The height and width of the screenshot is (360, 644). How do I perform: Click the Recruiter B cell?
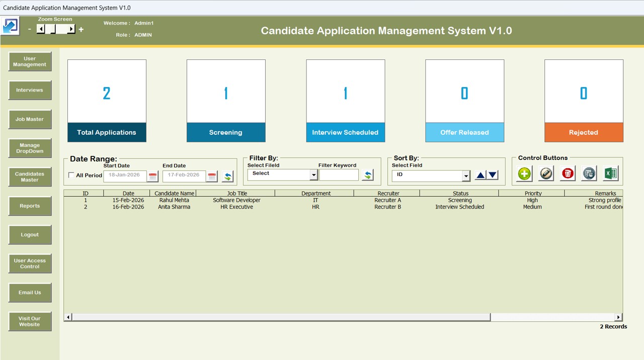(x=388, y=207)
